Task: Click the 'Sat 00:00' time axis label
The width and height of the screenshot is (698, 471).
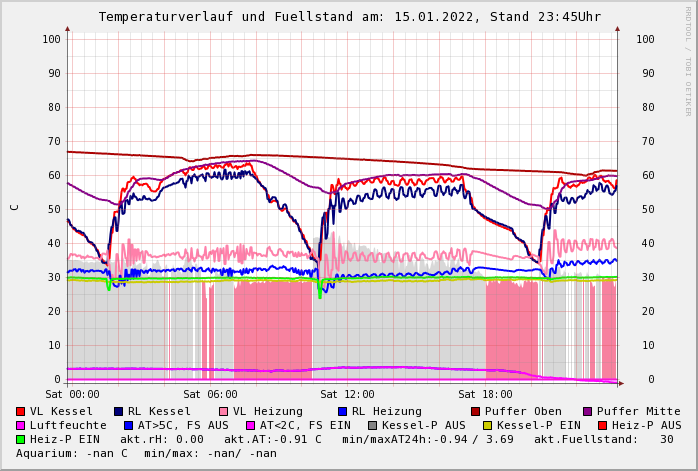Action: [72, 394]
